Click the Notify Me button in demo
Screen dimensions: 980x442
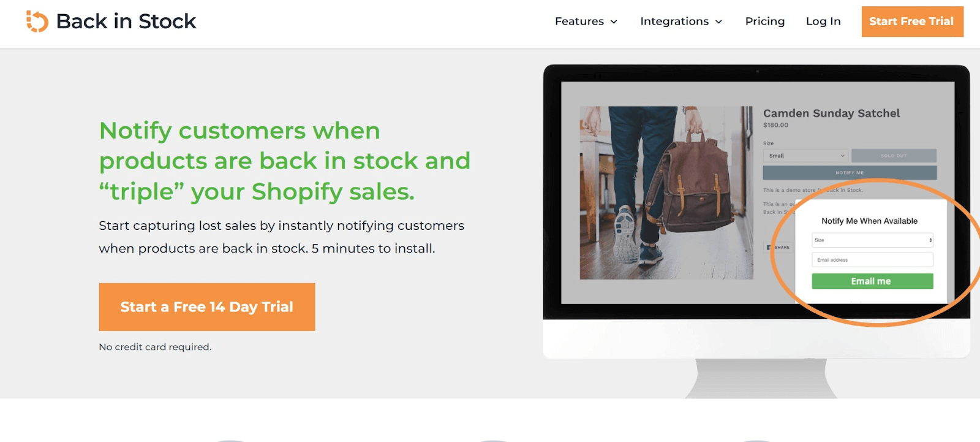point(850,173)
